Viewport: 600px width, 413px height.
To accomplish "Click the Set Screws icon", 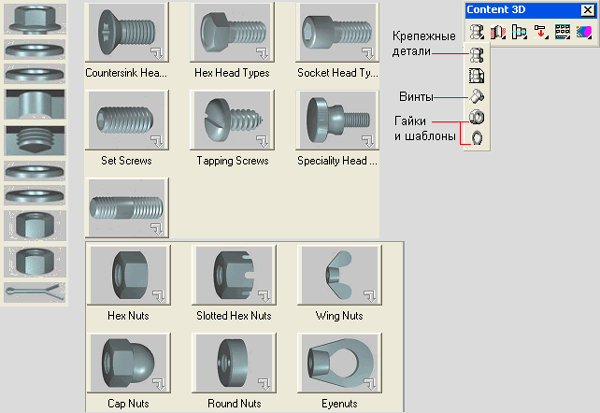I will 126,120.
